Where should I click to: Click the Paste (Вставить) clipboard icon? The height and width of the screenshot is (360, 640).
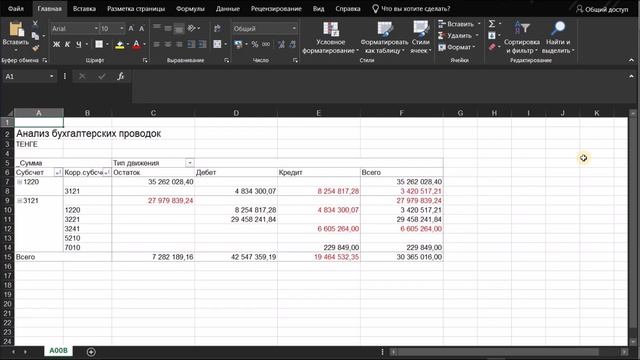tap(16, 29)
